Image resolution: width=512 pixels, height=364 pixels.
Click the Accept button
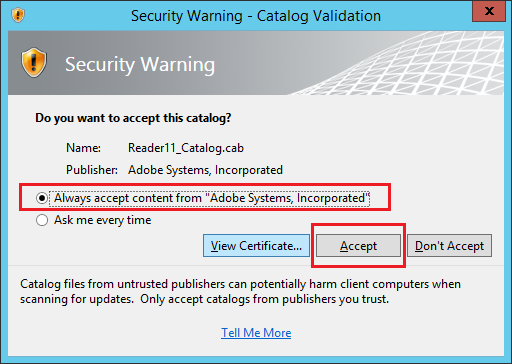358,246
